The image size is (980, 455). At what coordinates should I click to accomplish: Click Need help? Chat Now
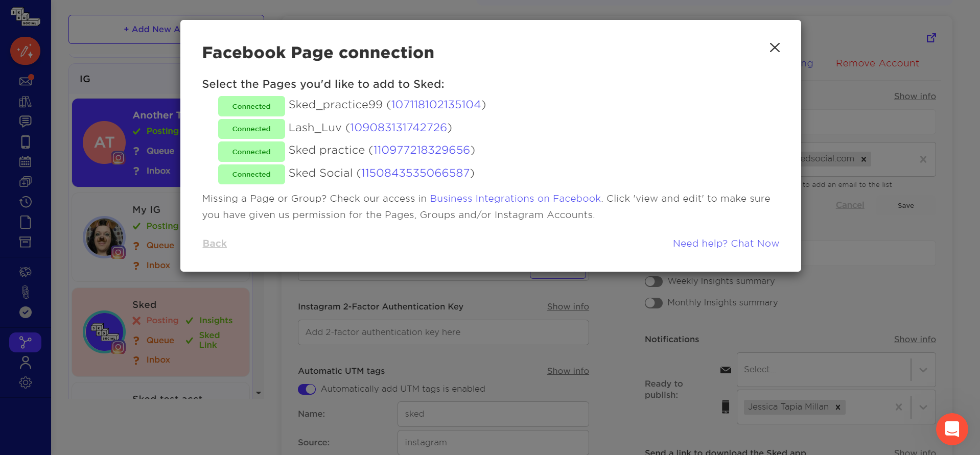click(726, 244)
